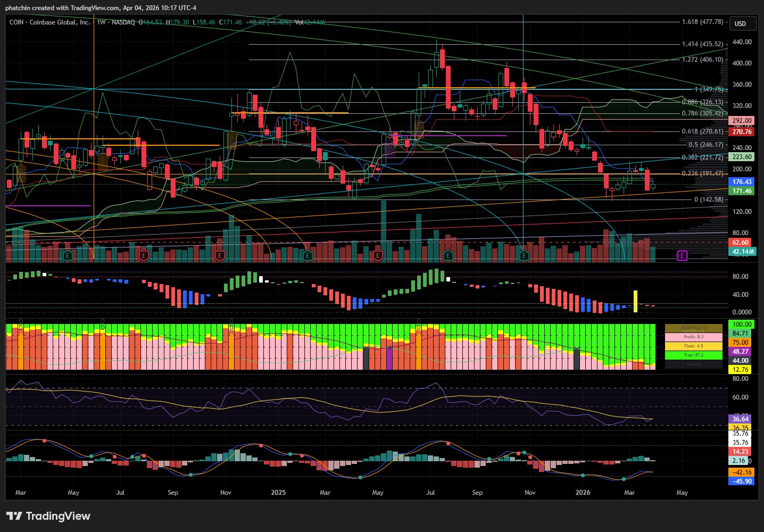
Task: Click the yellow 12.76 indicator label
Action: click(740, 370)
